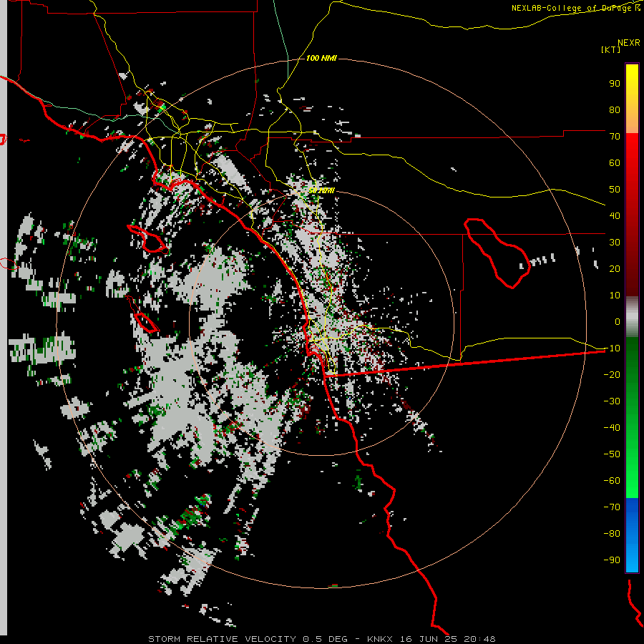The height and width of the screenshot is (644, 644).
Task: Click the 50 value on the velocity scale
Action: [615, 190]
